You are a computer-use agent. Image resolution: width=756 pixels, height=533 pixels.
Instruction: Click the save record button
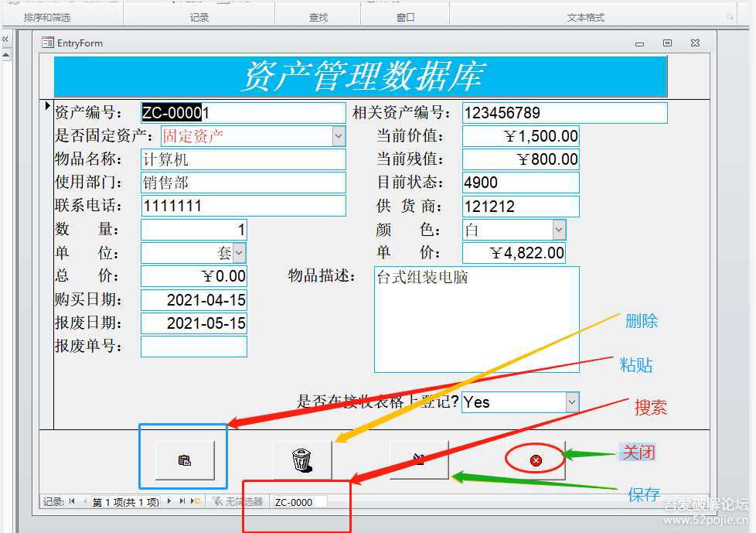pyautogui.click(x=419, y=460)
